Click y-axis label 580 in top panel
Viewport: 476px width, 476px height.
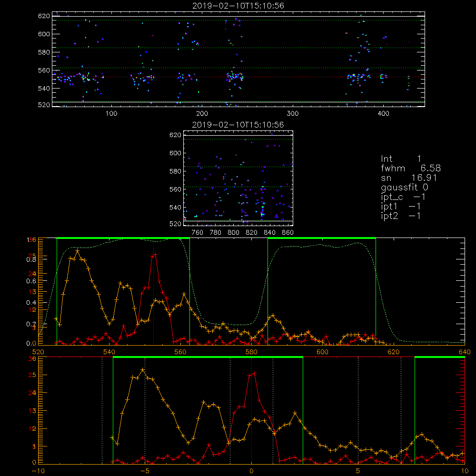click(x=44, y=52)
